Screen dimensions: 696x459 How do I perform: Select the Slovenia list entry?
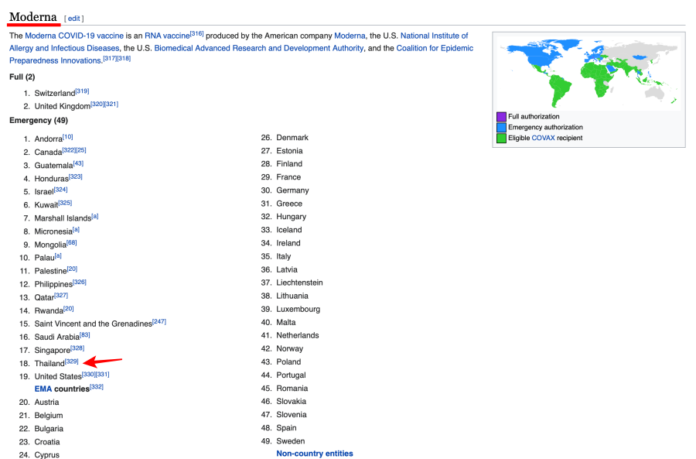coord(291,415)
